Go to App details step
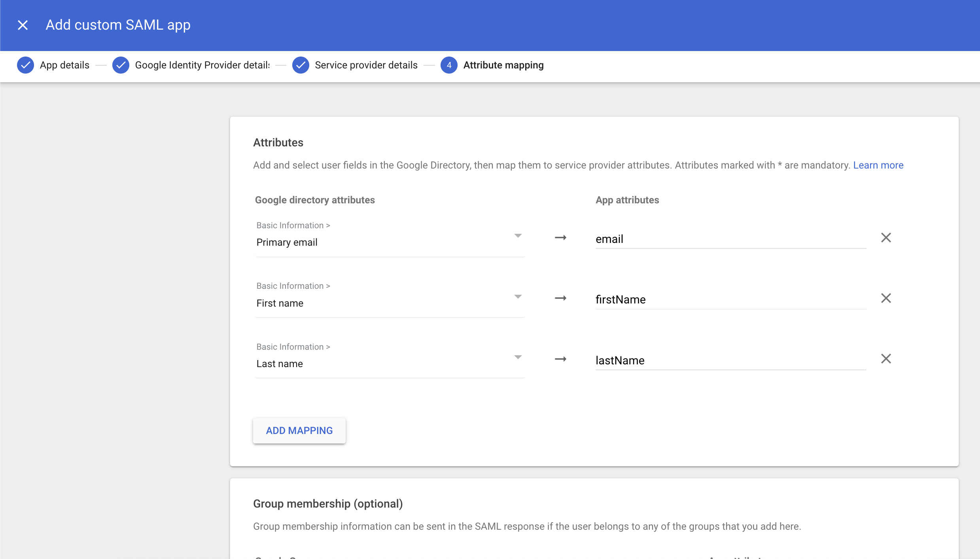Image resolution: width=980 pixels, height=559 pixels. pos(64,65)
